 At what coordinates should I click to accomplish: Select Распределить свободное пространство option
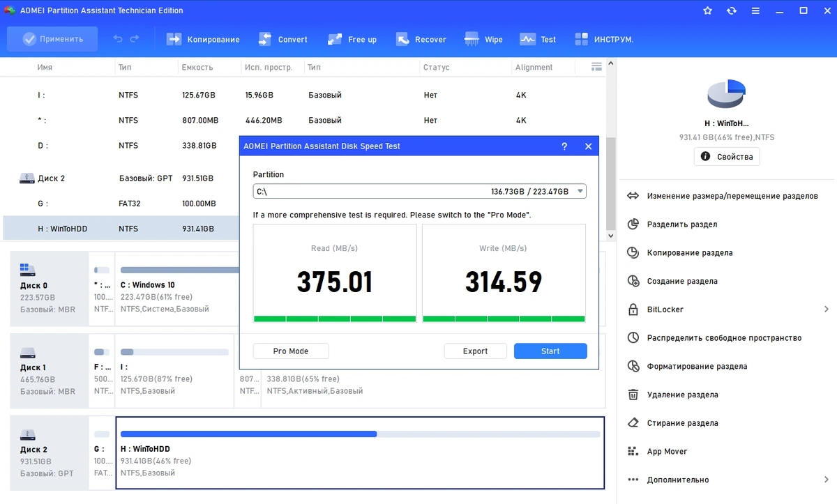tap(714, 338)
